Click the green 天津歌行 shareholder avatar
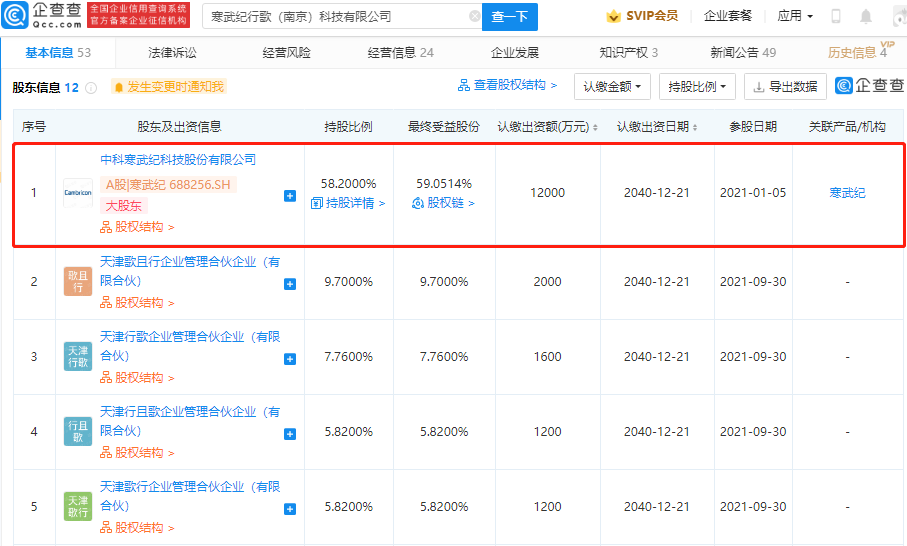Viewport: 907px width, 546px height. 78,507
